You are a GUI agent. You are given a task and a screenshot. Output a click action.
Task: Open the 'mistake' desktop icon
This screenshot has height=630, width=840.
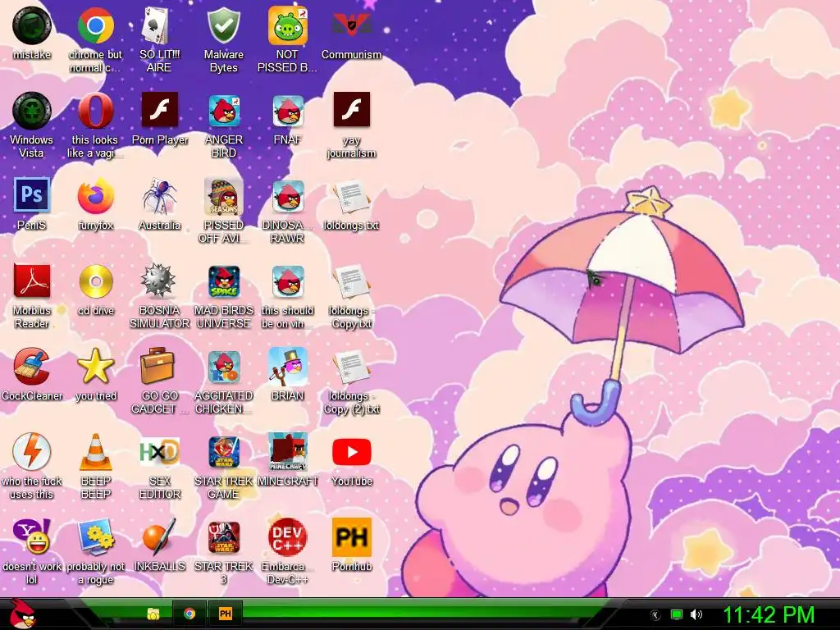(32, 25)
